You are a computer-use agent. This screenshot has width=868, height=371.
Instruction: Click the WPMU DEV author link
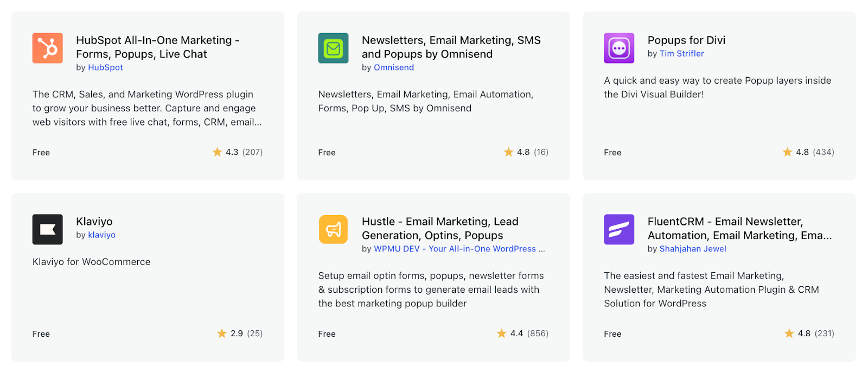tap(458, 249)
